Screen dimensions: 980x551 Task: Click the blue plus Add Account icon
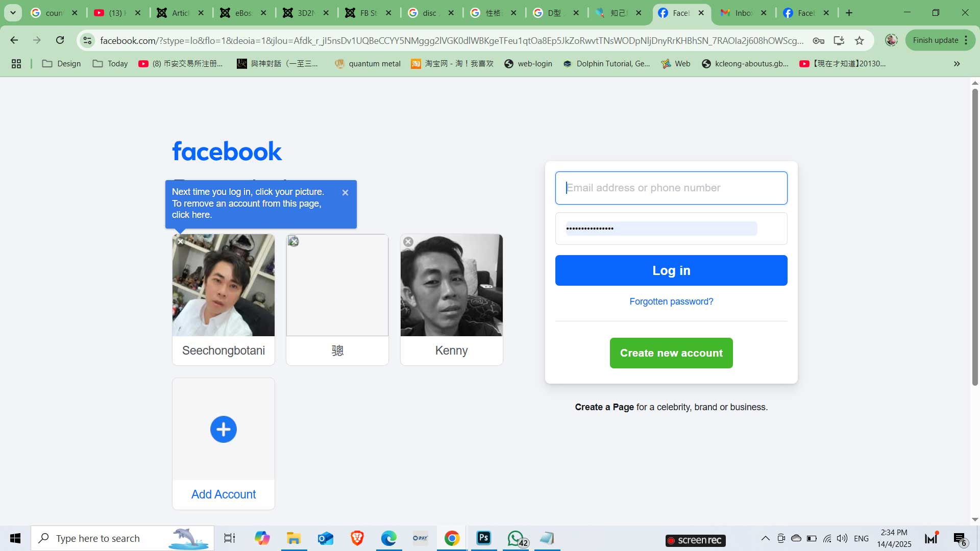tap(224, 429)
